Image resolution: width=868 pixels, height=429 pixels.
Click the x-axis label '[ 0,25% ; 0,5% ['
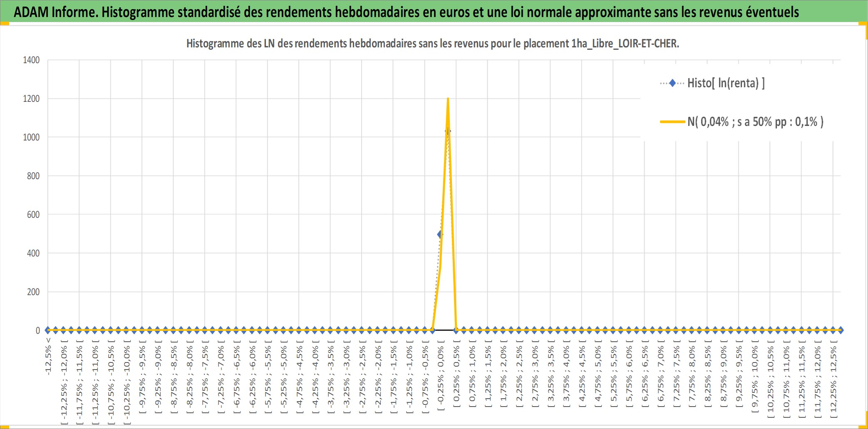[456, 374]
